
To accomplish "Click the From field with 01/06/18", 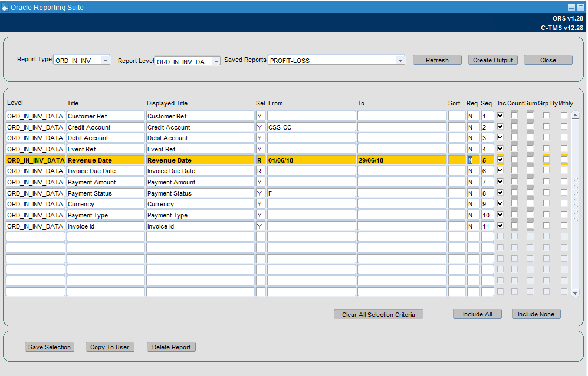I will pos(311,160).
